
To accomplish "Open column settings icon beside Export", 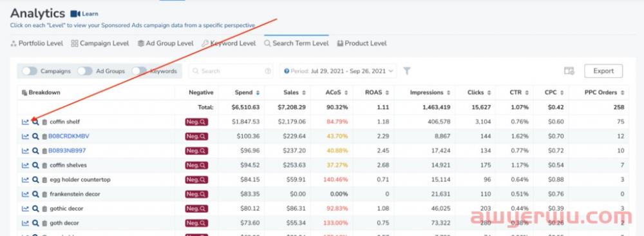I will pyautogui.click(x=569, y=71).
